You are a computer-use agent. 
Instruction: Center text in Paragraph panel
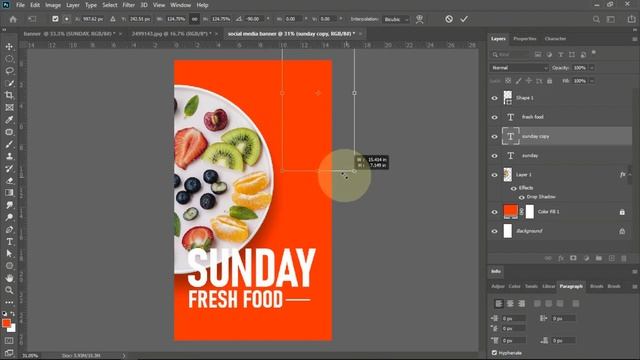click(510, 303)
